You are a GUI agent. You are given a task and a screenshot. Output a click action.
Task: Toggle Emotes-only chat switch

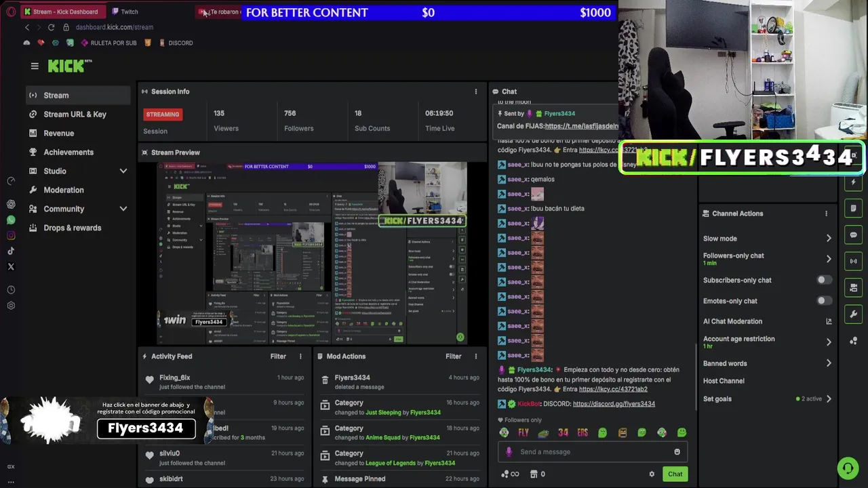click(824, 301)
